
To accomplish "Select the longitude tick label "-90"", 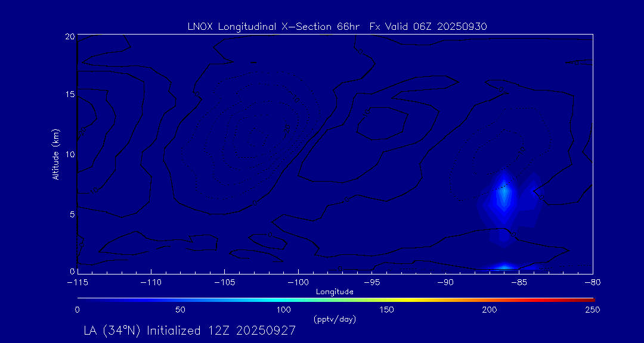I will (445, 283).
